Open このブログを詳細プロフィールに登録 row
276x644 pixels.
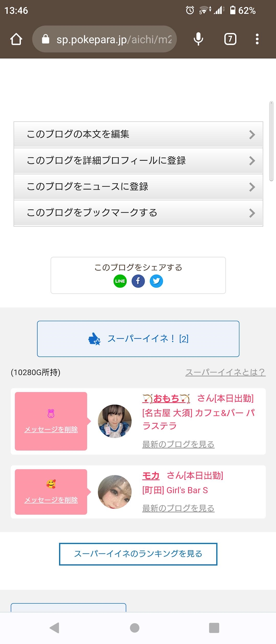coord(138,161)
